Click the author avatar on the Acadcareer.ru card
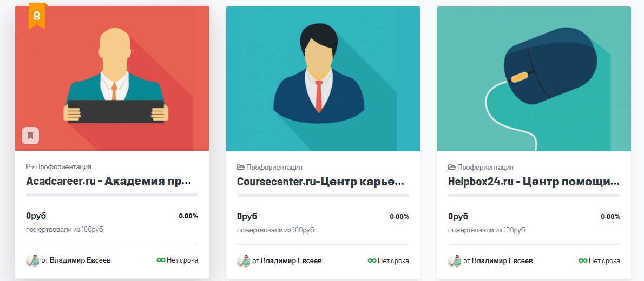This screenshot has height=281, width=644. tap(32, 260)
